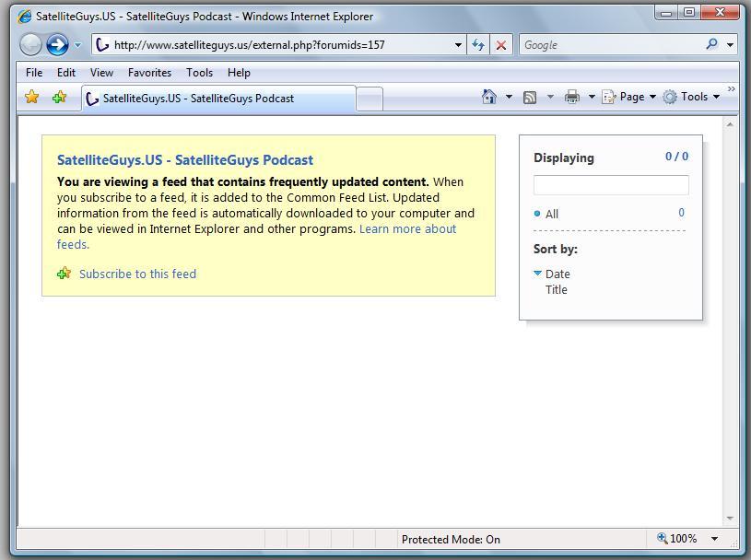The width and height of the screenshot is (751, 560).
Task: Click the Refresh page icon
Action: click(x=478, y=44)
